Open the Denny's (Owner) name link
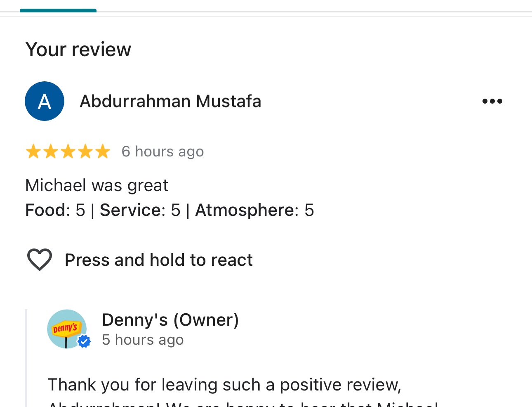This screenshot has width=532, height=407. pos(170,320)
